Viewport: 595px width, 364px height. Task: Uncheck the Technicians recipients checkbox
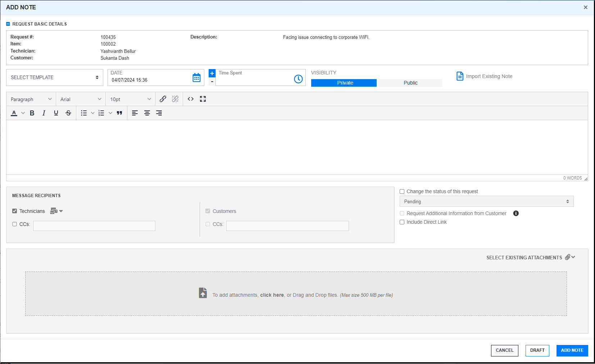pyautogui.click(x=15, y=211)
